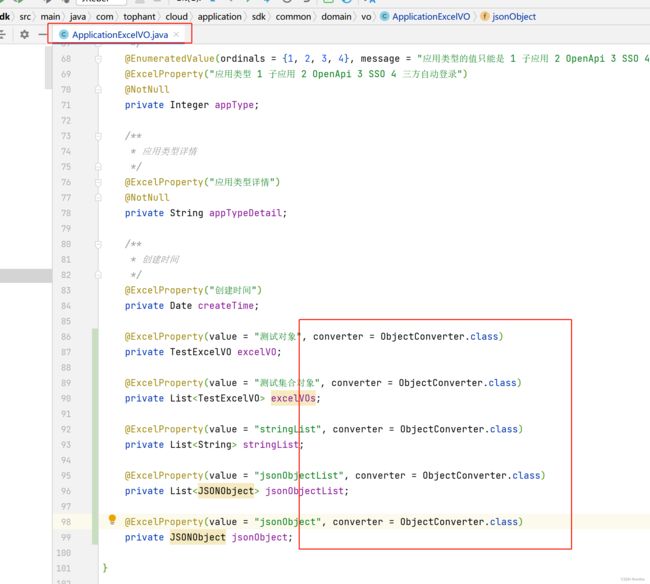Click the 'appType' field name
This screenshot has width=650, height=584.
coord(234,105)
